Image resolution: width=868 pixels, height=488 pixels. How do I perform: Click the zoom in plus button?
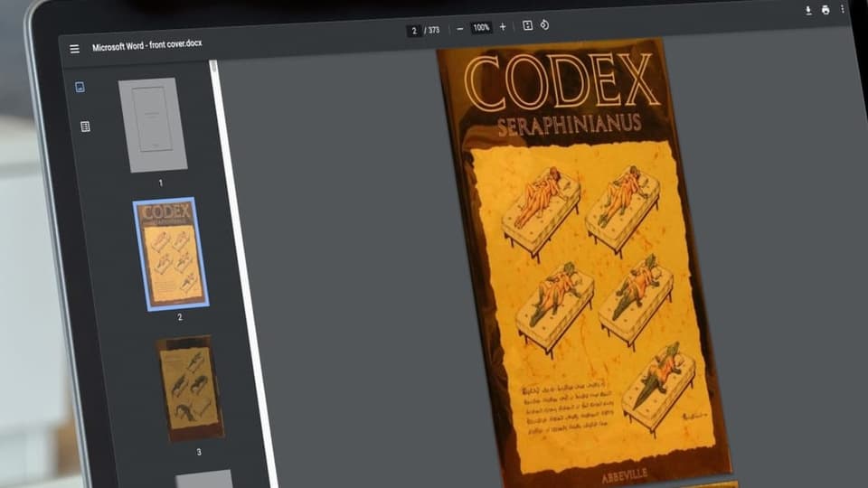[x=503, y=26]
